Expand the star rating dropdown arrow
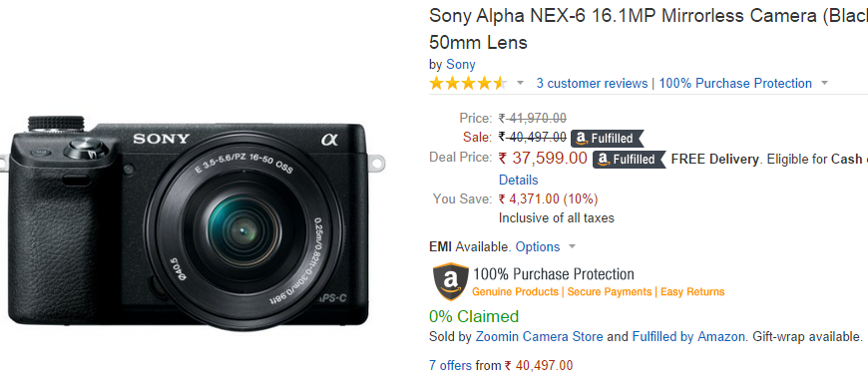868x387 pixels. pyautogui.click(x=520, y=84)
